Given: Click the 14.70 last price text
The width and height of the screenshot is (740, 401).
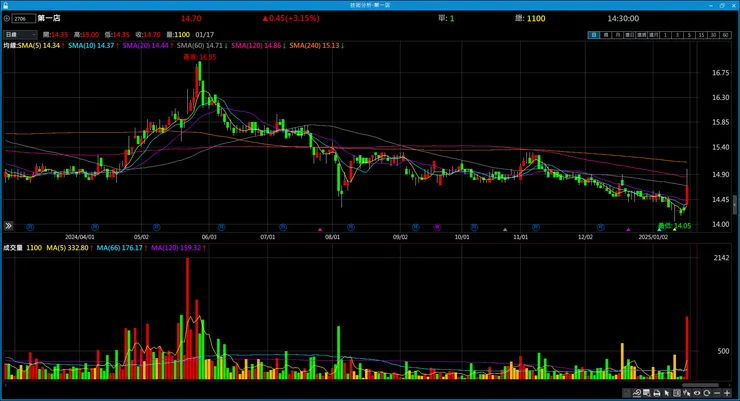Looking at the screenshot, I should [x=191, y=18].
